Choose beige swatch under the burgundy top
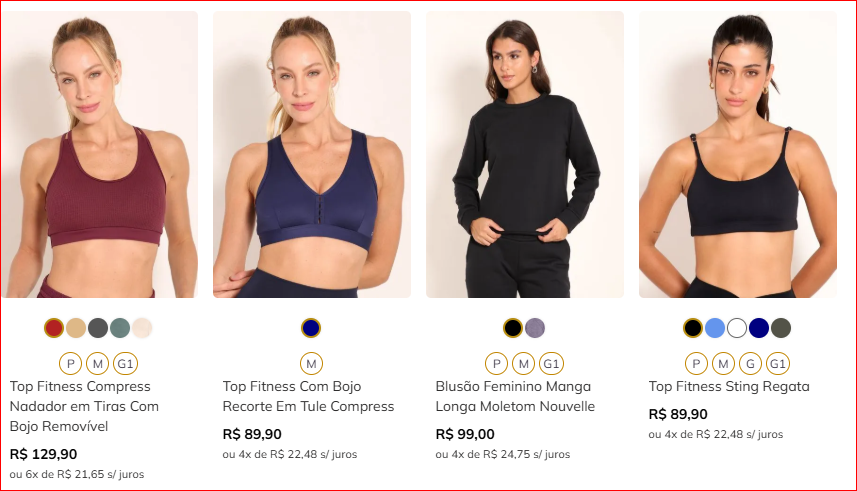857x491 pixels. point(76,328)
